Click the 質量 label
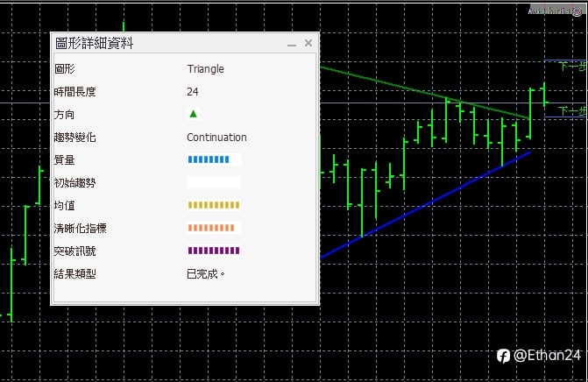Image resolution: width=588 pixels, height=382 pixels. point(65,160)
